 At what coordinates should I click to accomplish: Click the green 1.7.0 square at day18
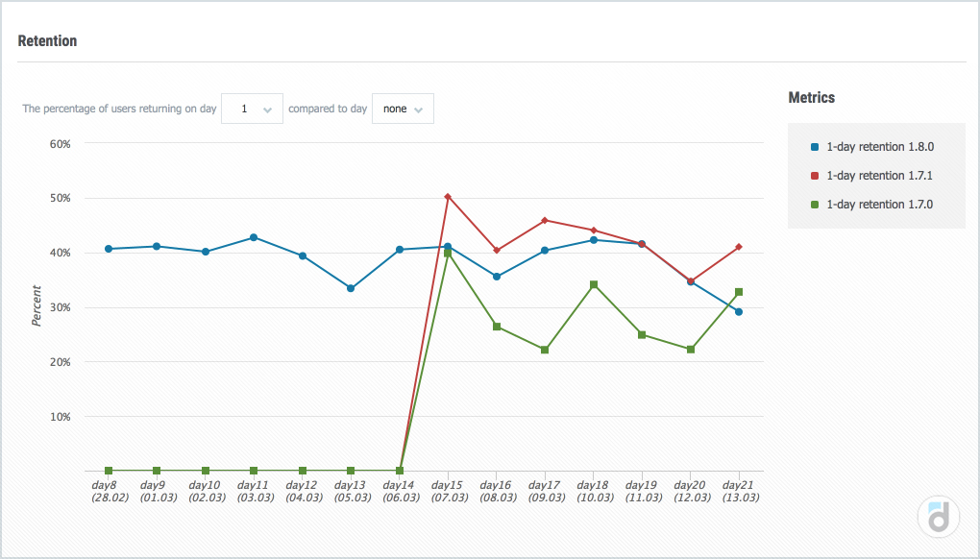(594, 284)
